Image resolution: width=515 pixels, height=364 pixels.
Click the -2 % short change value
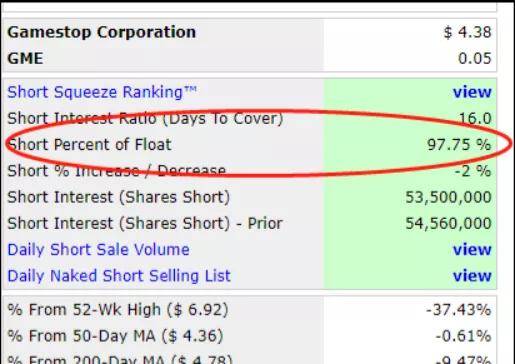pyautogui.click(x=473, y=171)
